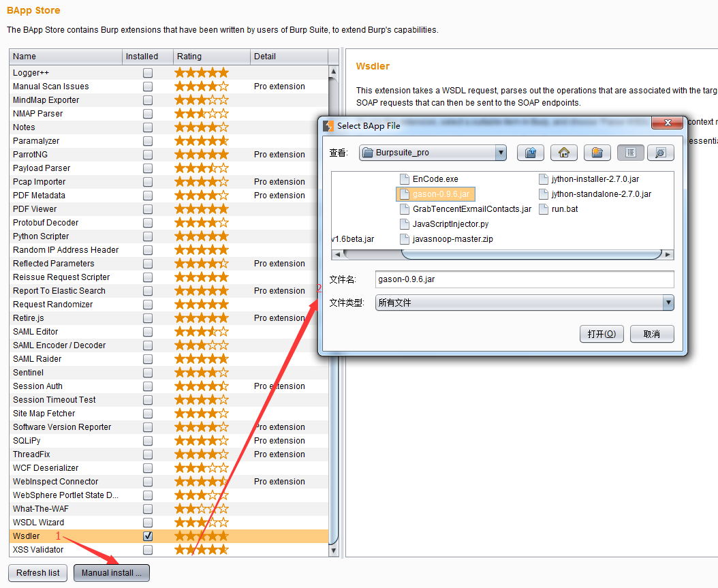Viewport: 718px width, 588px height.
Task: Create new folder in Select BApp File dialog
Action: tap(597, 153)
